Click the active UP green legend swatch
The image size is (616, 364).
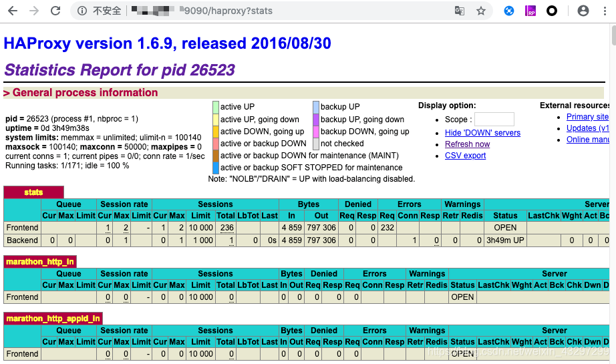pyautogui.click(x=216, y=108)
